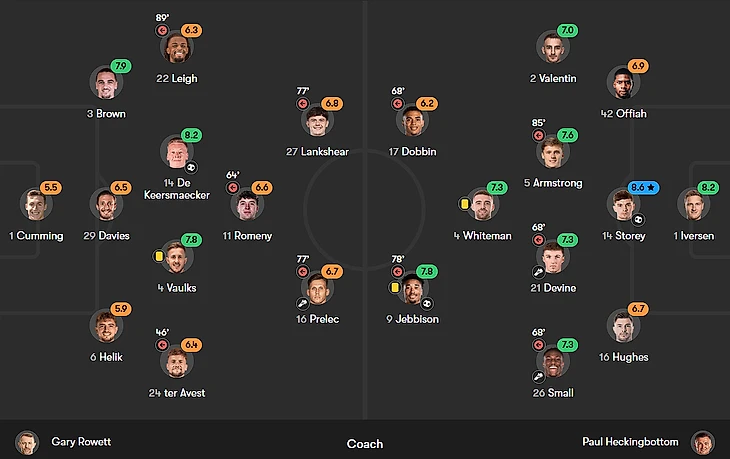This screenshot has height=459, width=730.
Task: Click the yellow card icon beside Vaulks
Action: (159, 256)
